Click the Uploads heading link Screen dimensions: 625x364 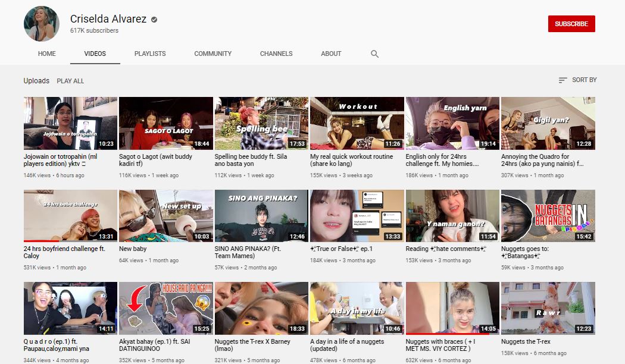[36, 81]
